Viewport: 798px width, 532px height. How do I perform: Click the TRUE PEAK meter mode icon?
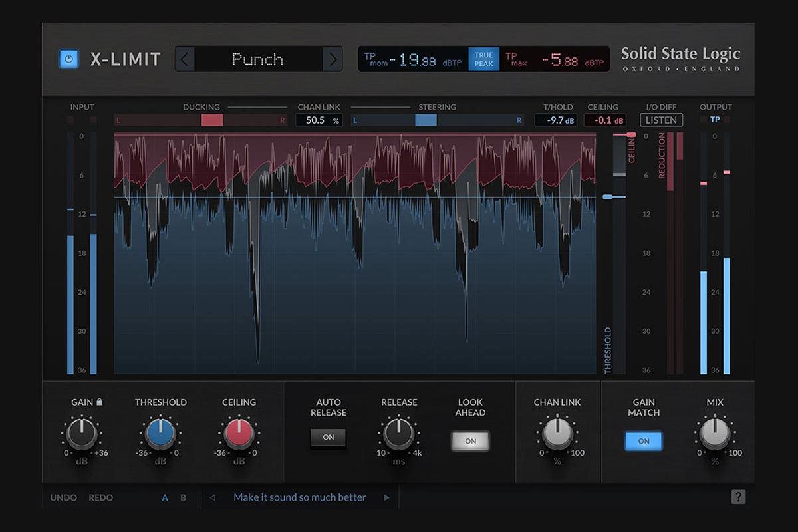point(483,59)
